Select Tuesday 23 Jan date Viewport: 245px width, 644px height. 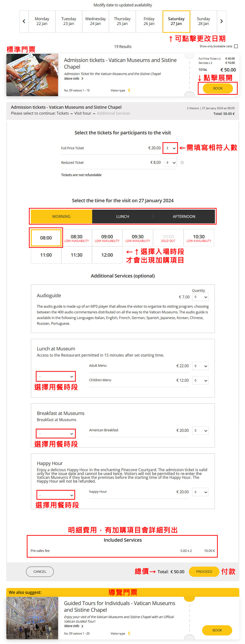tap(69, 22)
